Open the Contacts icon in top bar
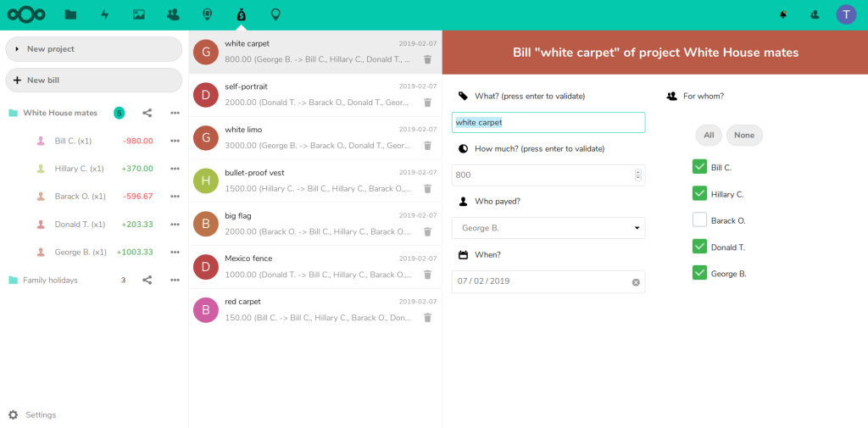 point(173,14)
